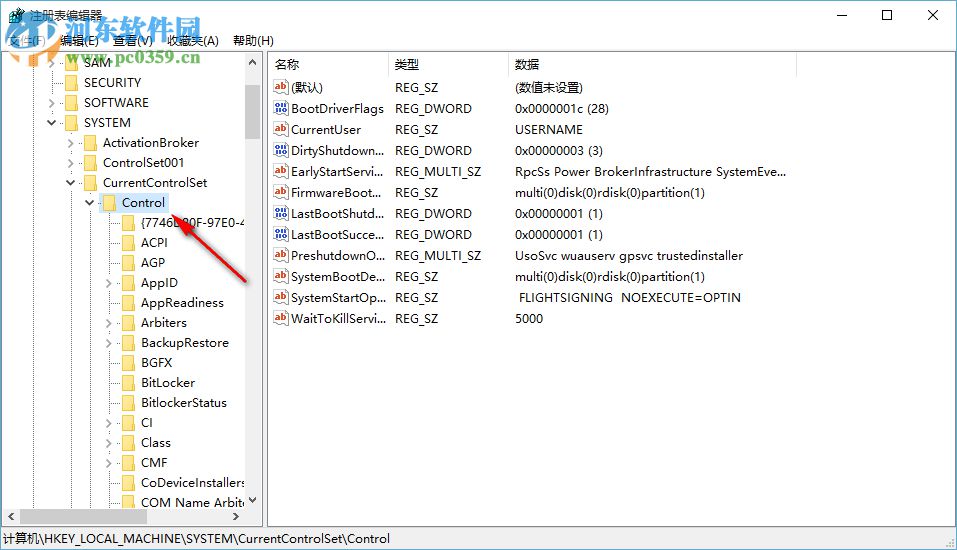
Task: Expand the ControlSet001 node
Action: pos(71,163)
